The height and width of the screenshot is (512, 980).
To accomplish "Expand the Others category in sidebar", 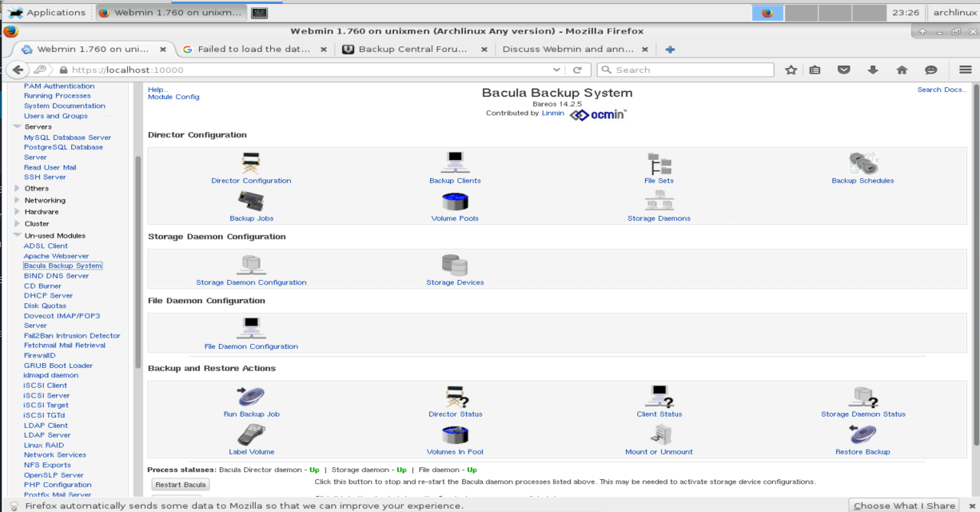I will [18, 188].
